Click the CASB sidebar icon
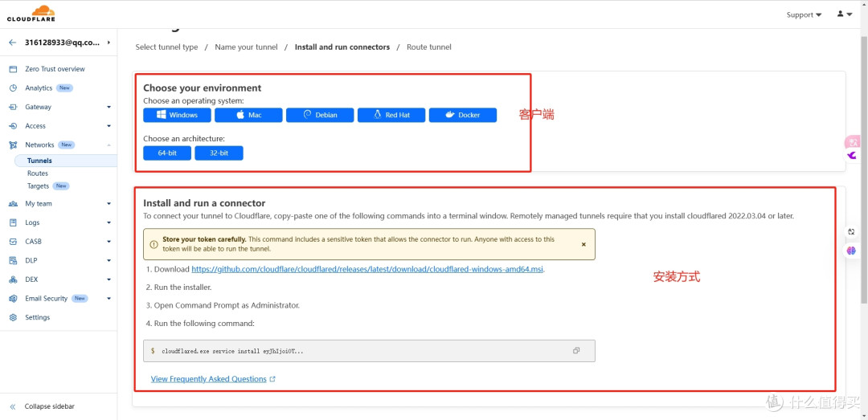 click(x=14, y=242)
